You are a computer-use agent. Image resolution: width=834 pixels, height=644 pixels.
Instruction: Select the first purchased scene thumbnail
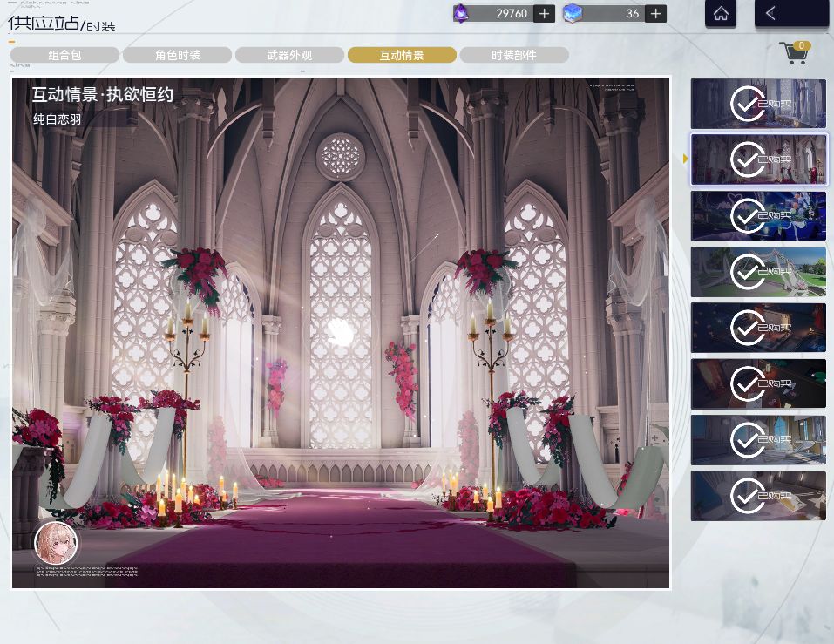(x=758, y=104)
